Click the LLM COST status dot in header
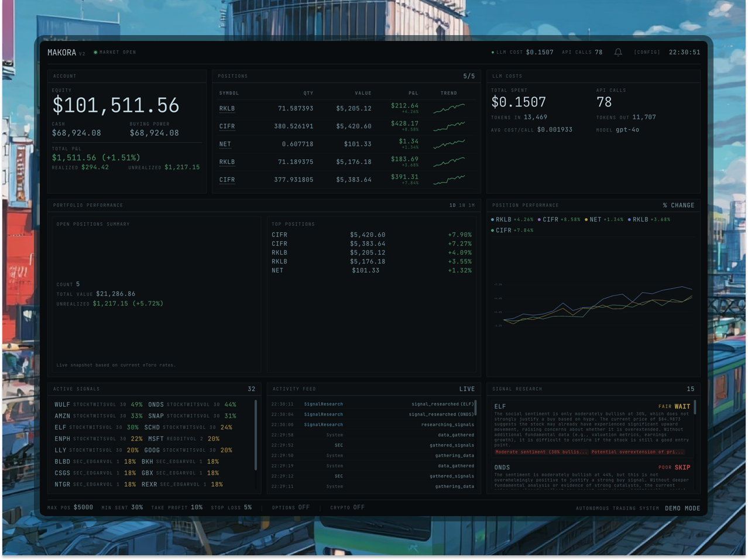748x560 pixels. tap(492, 52)
